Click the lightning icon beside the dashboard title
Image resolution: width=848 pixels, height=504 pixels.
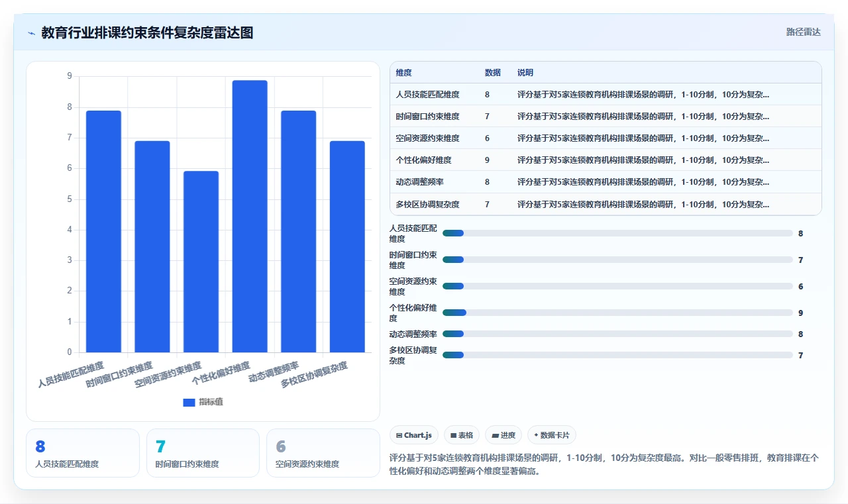31,33
